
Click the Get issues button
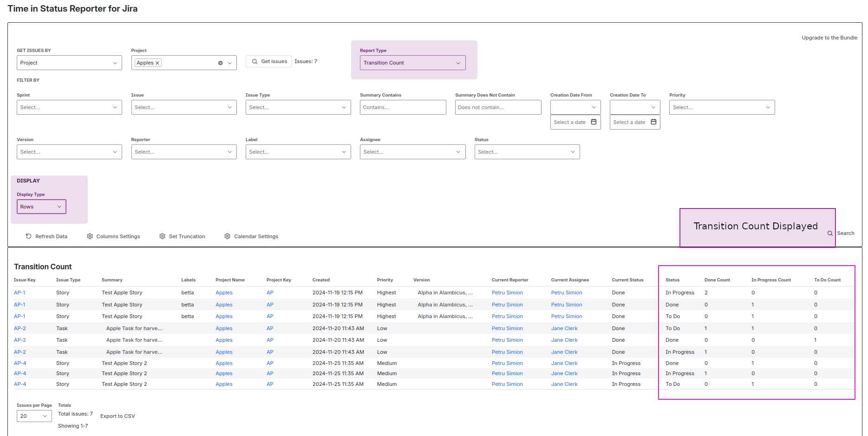(x=269, y=61)
